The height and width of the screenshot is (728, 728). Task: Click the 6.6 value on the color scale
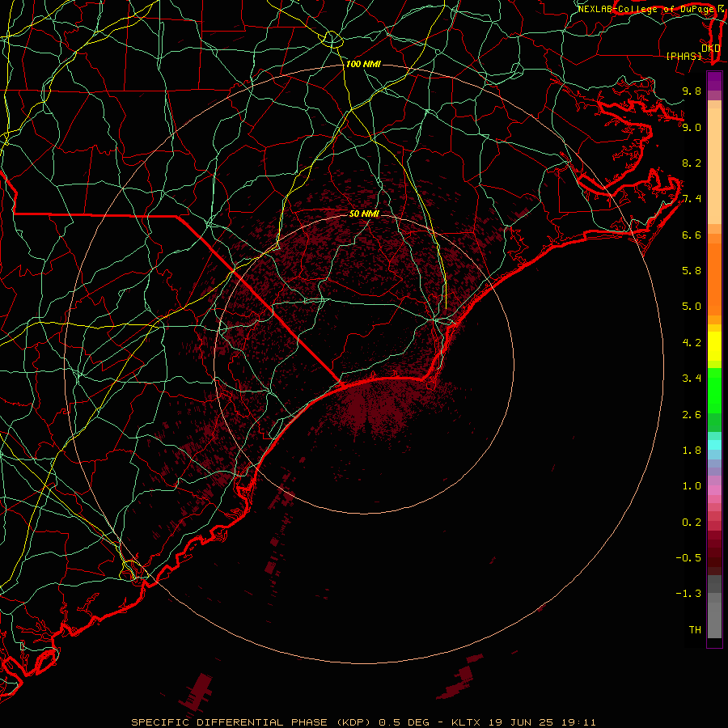[692, 235]
